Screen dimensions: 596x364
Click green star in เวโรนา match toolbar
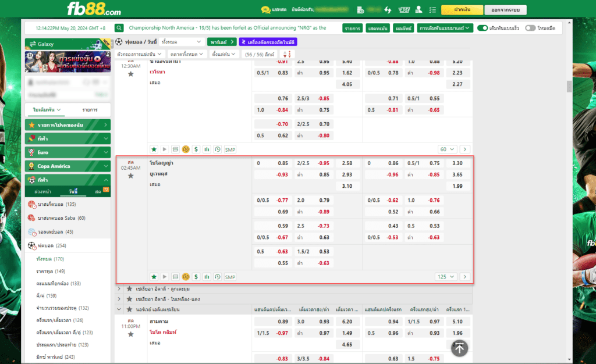pos(154,149)
